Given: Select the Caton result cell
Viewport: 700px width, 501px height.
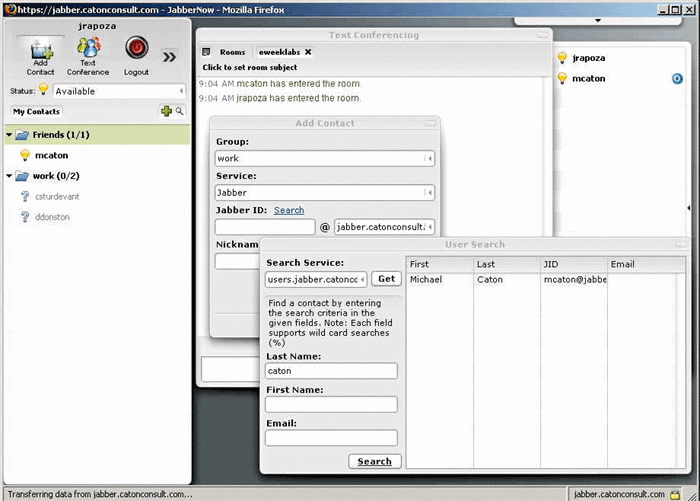Looking at the screenshot, I should (x=507, y=280).
